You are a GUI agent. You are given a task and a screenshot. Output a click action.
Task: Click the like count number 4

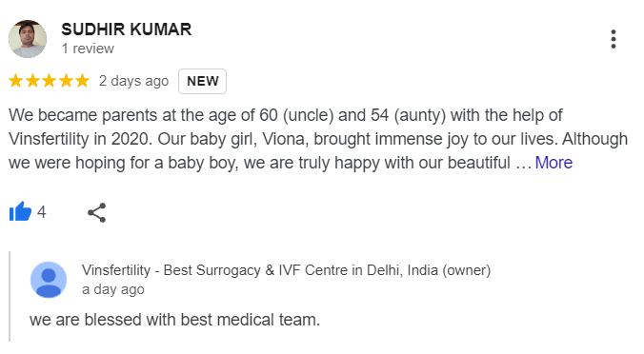pos(42,212)
